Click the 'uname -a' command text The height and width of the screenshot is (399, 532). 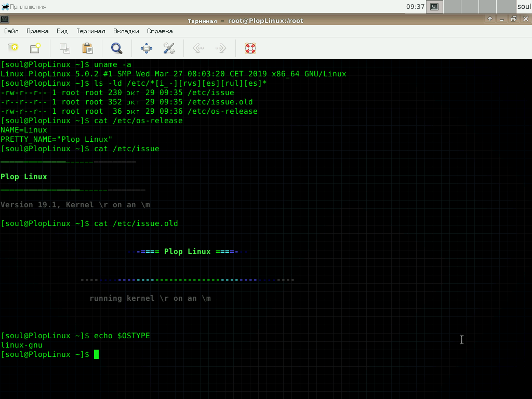click(112, 64)
